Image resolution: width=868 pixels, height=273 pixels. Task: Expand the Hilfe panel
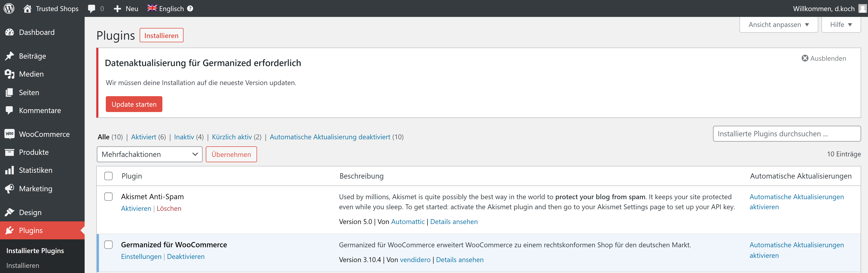[x=841, y=25]
